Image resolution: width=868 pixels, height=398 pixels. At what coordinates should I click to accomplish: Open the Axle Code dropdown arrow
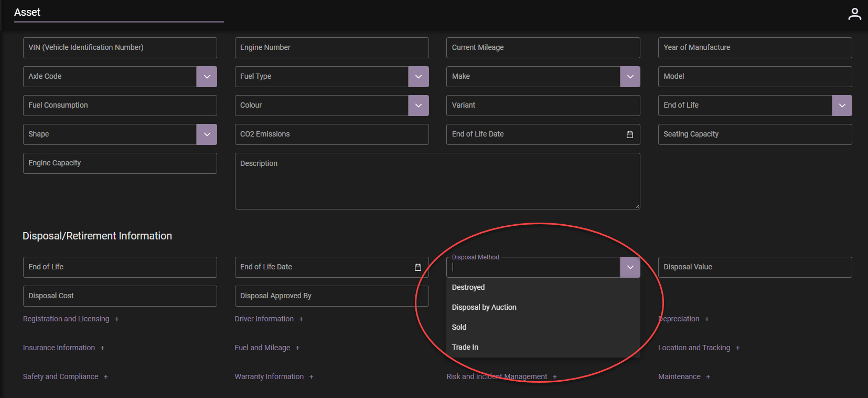click(207, 77)
